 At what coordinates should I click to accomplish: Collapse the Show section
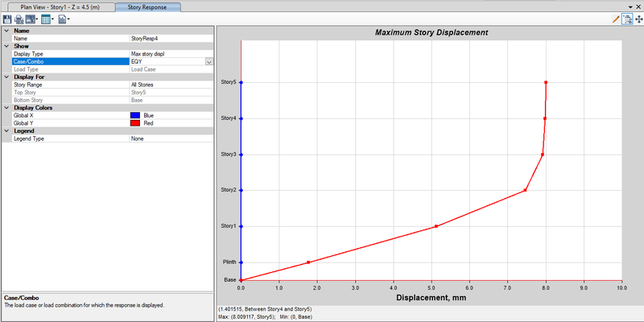6,46
